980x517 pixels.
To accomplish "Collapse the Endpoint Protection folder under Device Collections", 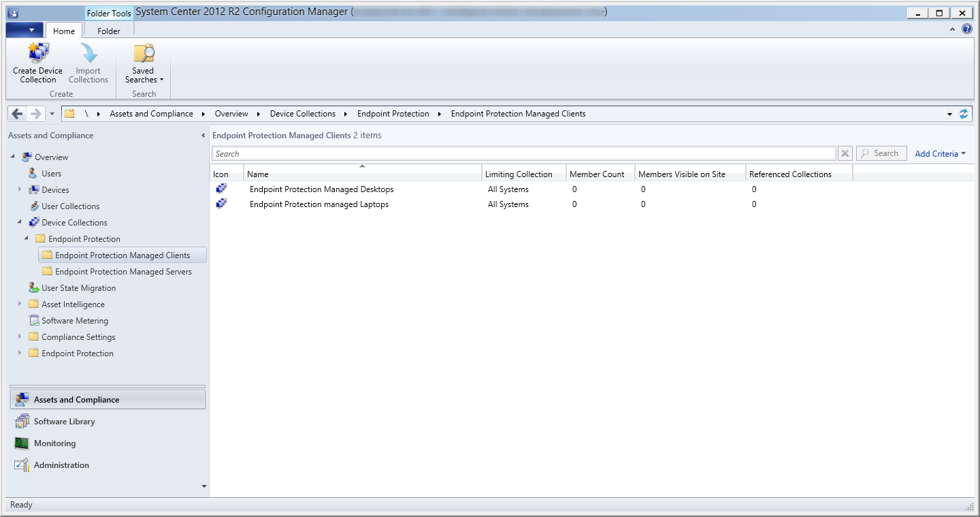I will click(27, 239).
